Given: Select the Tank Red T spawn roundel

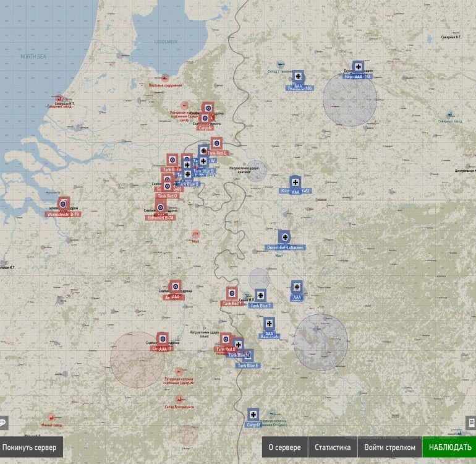Looking at the screenshot, I should 232,293.
